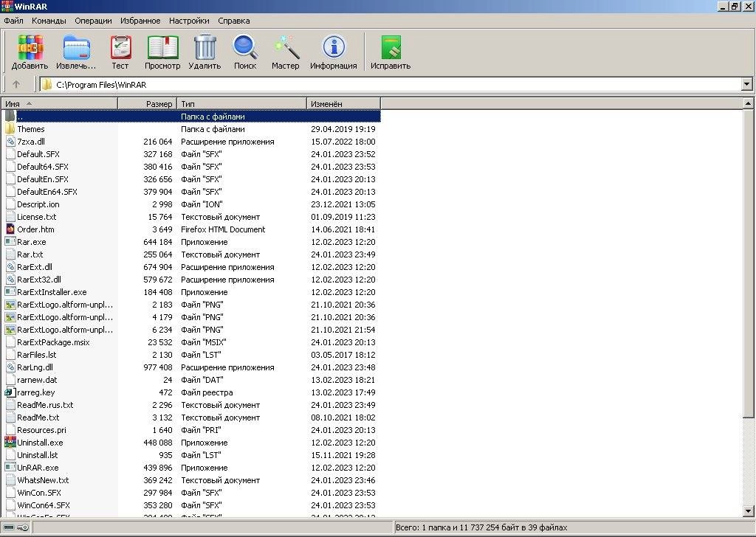Click the RarExtInstaller.exe icon
The height and width of the screenshot is (537, 756).
click(x=10, y=292)
